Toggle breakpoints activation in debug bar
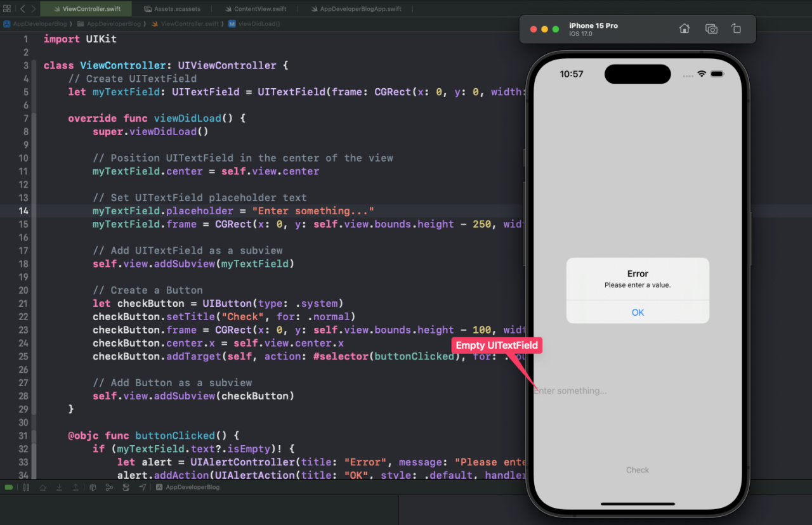Screen dimensions: 812x525 pos(9,487)
